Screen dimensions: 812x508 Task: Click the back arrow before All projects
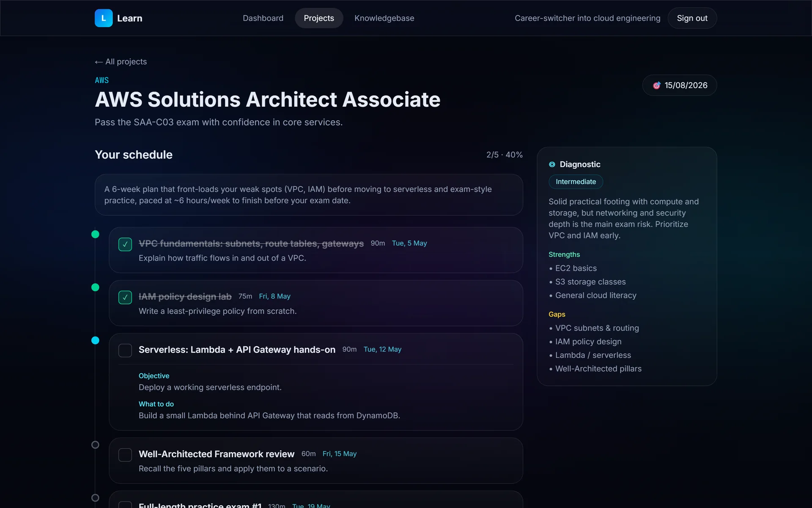pyautogui.click(x=99, y=62)
